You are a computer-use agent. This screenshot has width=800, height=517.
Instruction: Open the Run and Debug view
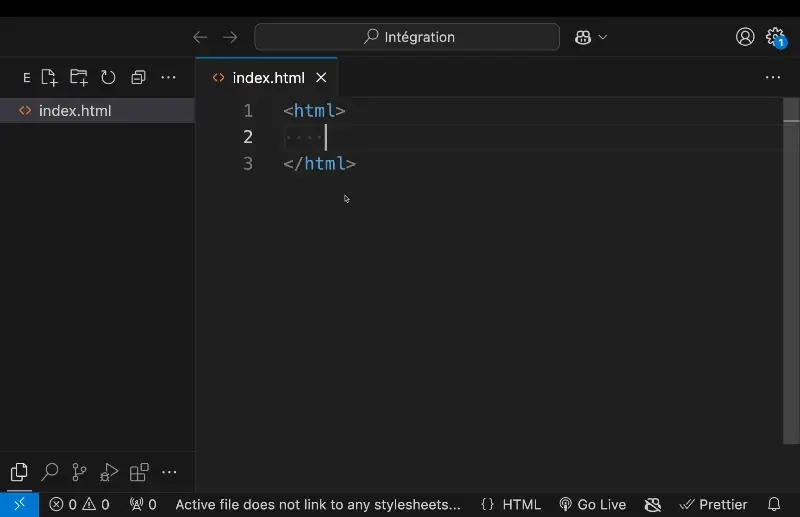pyautogui.click(x=109, y=472)
